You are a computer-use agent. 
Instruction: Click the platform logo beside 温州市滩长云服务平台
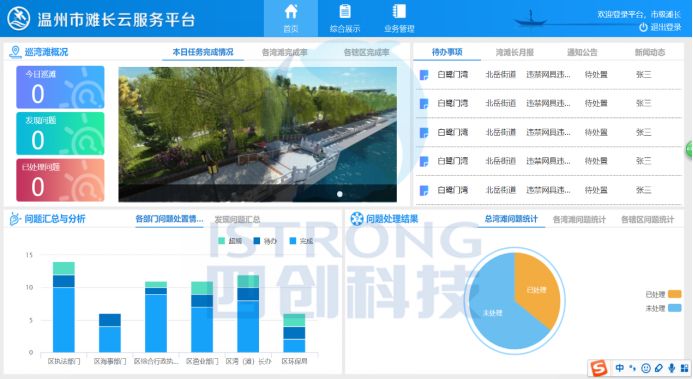click(x=19, y=19)
